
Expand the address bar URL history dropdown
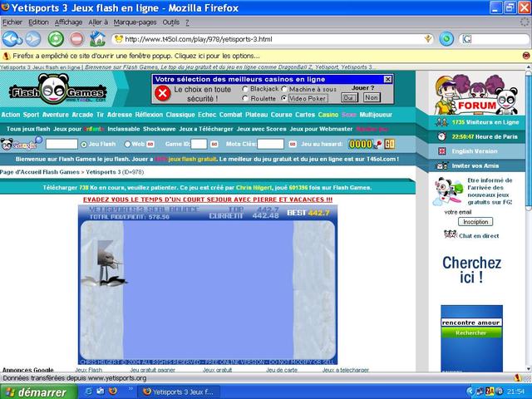click(x=427, y=39)
